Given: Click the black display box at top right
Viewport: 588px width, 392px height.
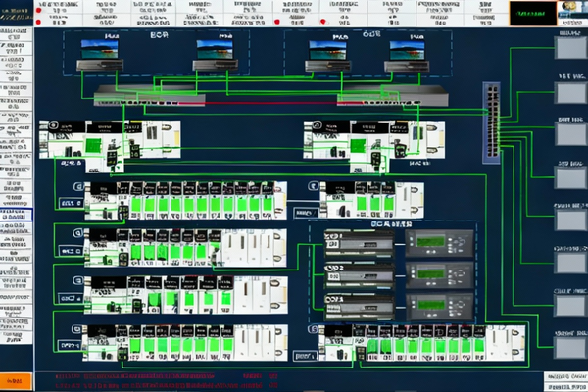Looking at the screenshot, I should tap(530, 12).
